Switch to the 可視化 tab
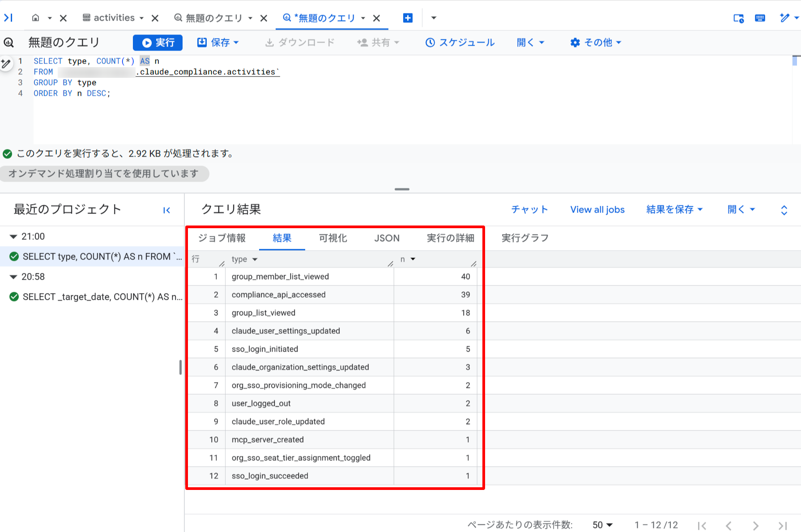This screenshot has height=532, width=801. click(333, 238)
